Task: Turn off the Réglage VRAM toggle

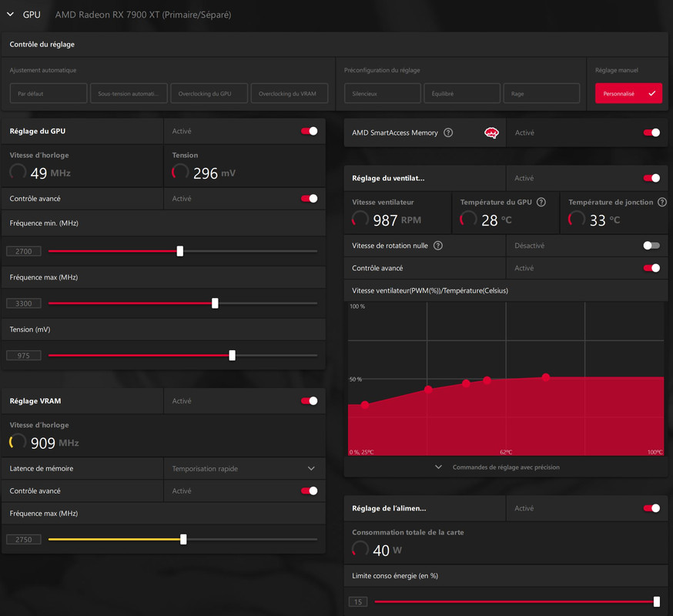Action: pos(309,401)
